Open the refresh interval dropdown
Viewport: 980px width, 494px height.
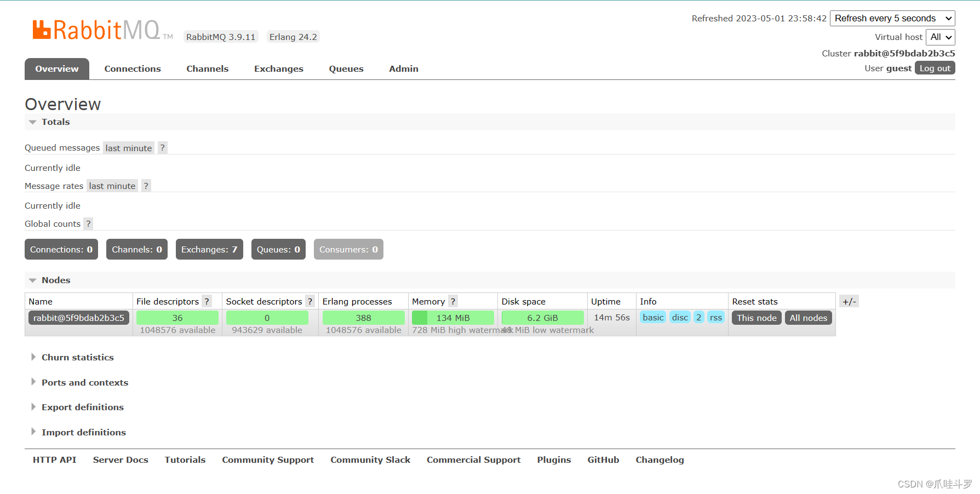pos(892,18)
